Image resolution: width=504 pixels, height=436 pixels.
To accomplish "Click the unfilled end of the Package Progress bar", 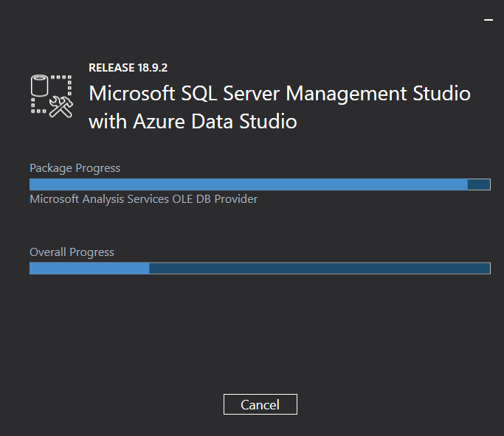I will 479,184.
